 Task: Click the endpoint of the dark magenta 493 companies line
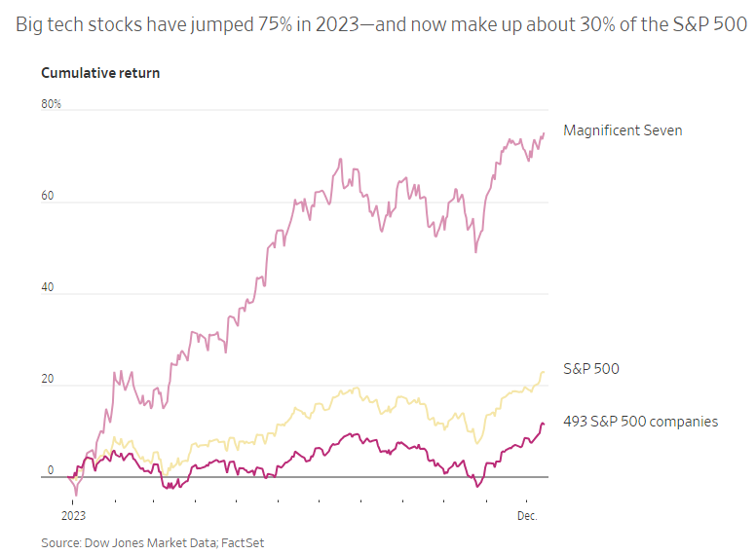(544, 424)
